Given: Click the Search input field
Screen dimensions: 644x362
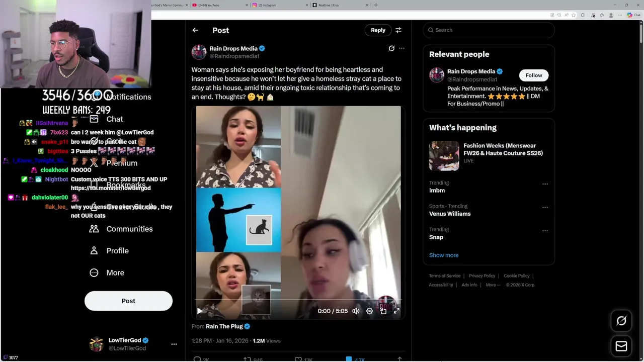Looking at the screenshot, I should (x=489, y=30).
